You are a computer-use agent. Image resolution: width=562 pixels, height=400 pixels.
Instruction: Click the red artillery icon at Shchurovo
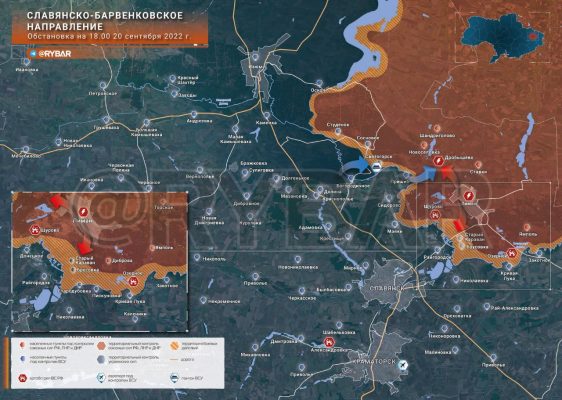[435, 215]
